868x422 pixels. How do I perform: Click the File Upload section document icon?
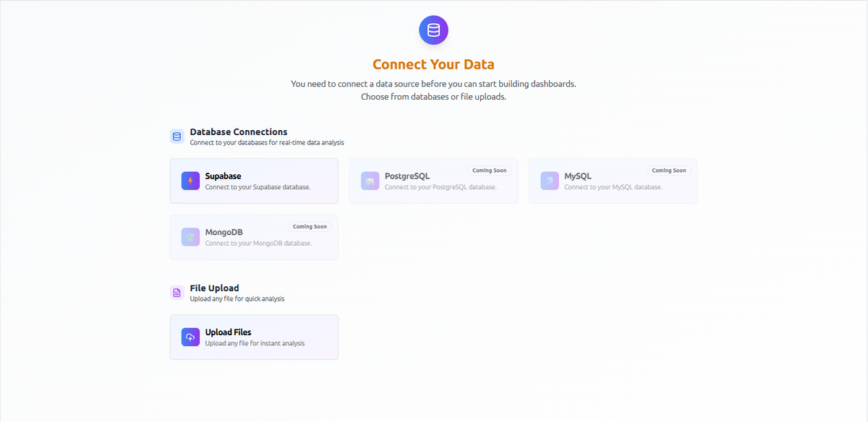click(x=176, y=293)
